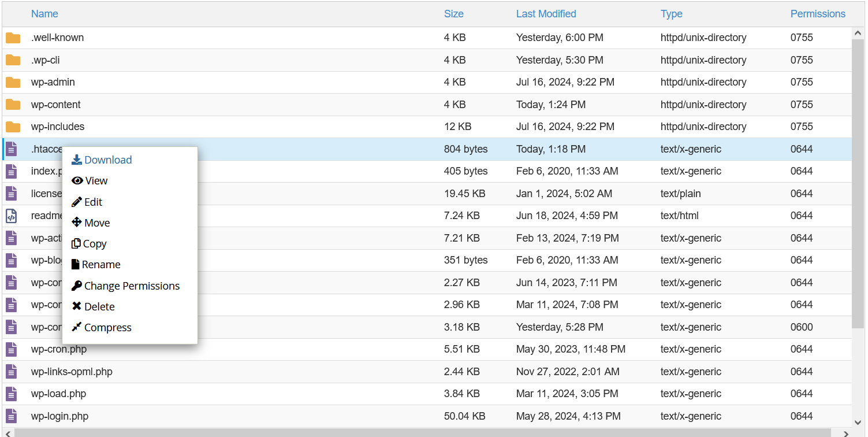Choose Download from the context menu
Viewport: 868px width, 437px height.
102,160
